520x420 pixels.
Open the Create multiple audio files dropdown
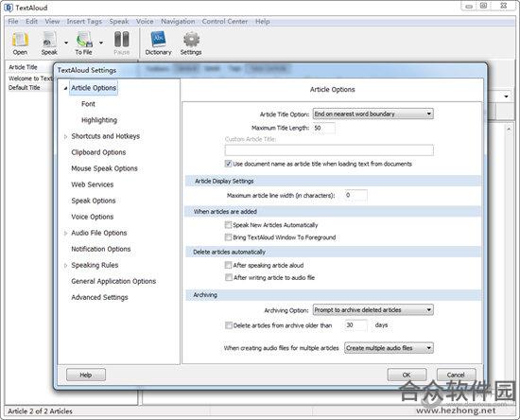pos(389,348)
